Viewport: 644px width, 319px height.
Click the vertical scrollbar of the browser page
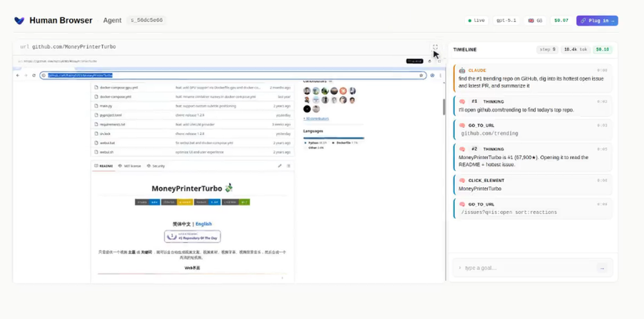click(444, 107)
